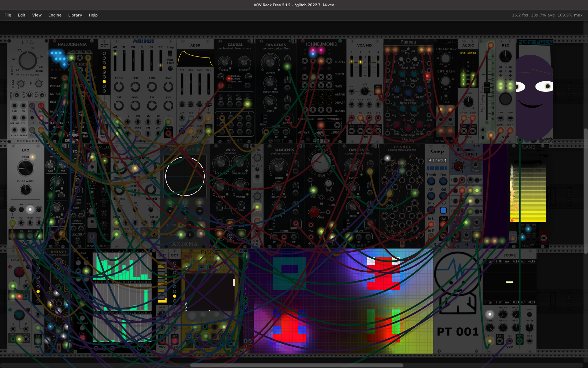Toggle the Loop switch on Mini Boss
Image resolution: width=588 pixels, height=368 pixels.
(x=170, y=53)
